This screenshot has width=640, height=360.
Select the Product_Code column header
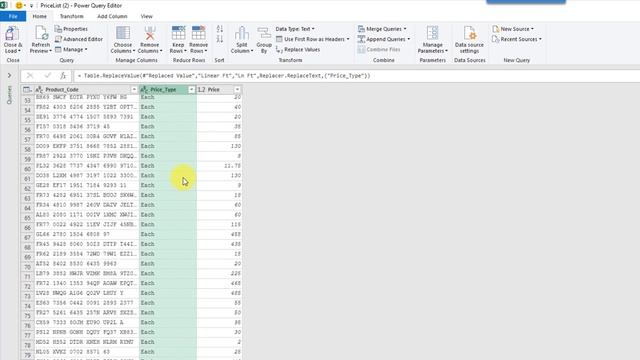pos(87,89)
